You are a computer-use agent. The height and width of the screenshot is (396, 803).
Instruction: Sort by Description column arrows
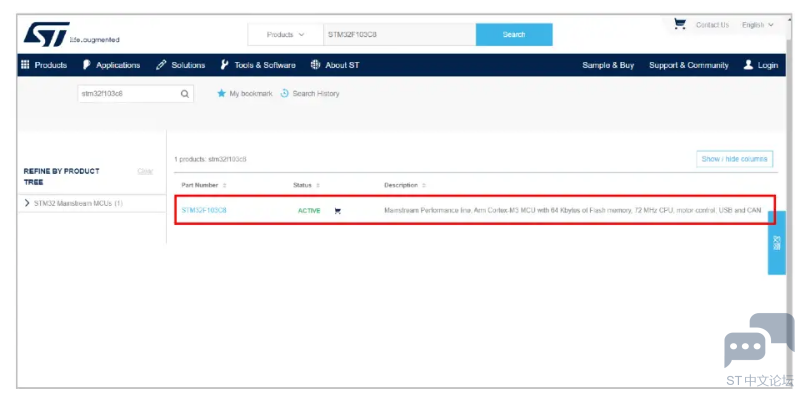pos(424,185)
